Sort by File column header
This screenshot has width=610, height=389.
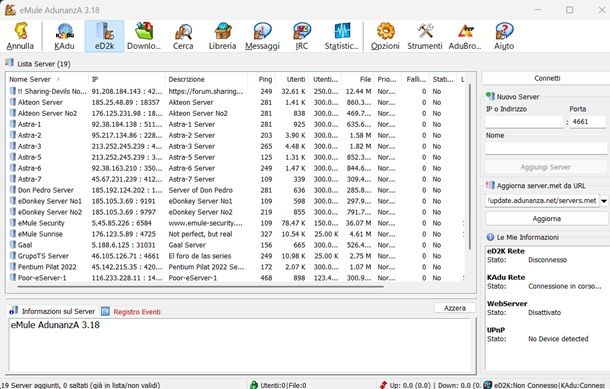point(358,79)
